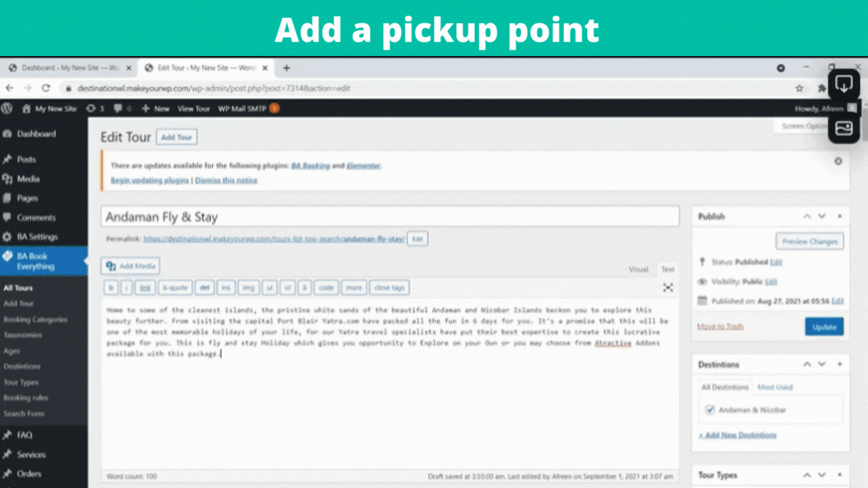The height and width of the screenshot is (488, 868).
Task: Click the distraction-free writing mode icon
Action: (x=668, y=288)
